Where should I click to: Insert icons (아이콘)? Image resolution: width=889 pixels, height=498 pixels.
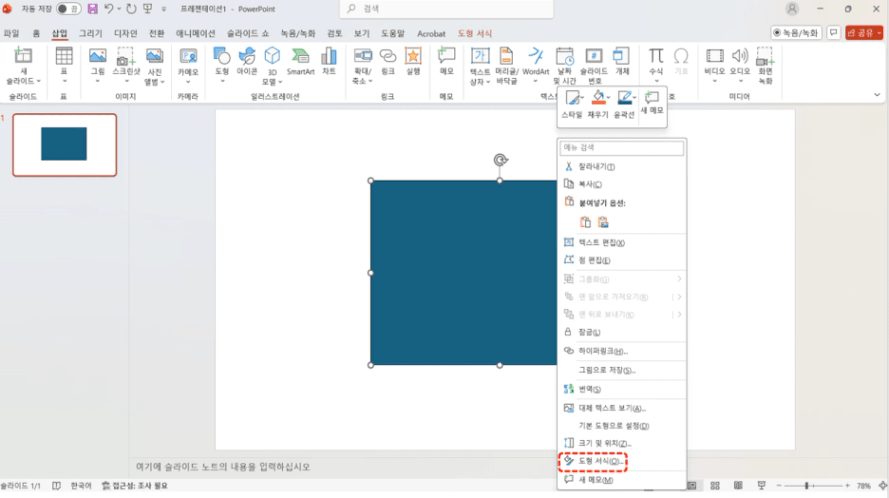coord(247,62)
